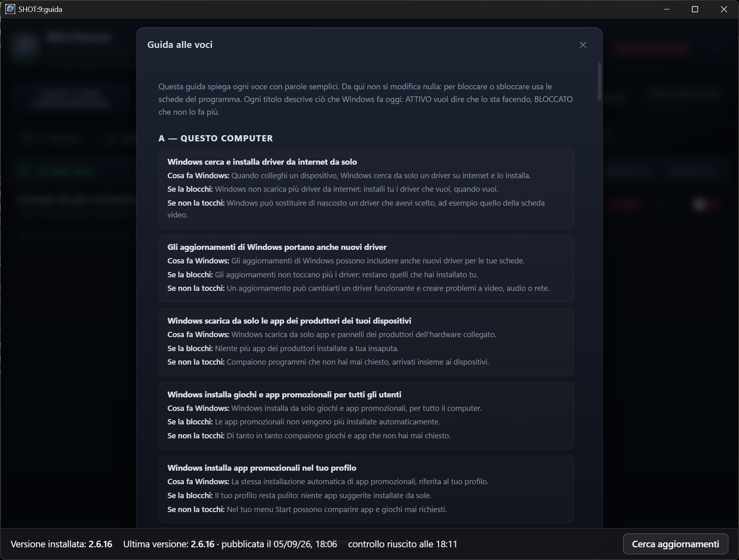Click the Ultima versione 2.6.16 status text
The image size is (739, 560).
pyautogui.click(x=230, y=544)
